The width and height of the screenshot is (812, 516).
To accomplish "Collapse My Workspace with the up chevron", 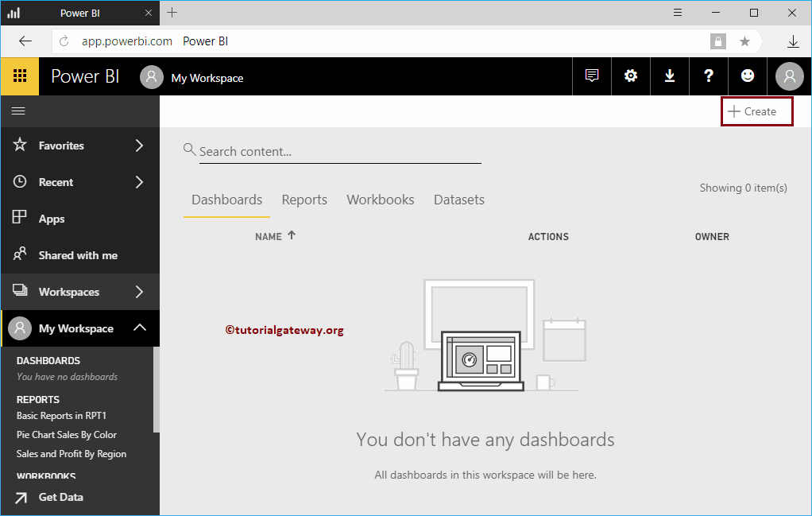I will [x=140, y=328].
